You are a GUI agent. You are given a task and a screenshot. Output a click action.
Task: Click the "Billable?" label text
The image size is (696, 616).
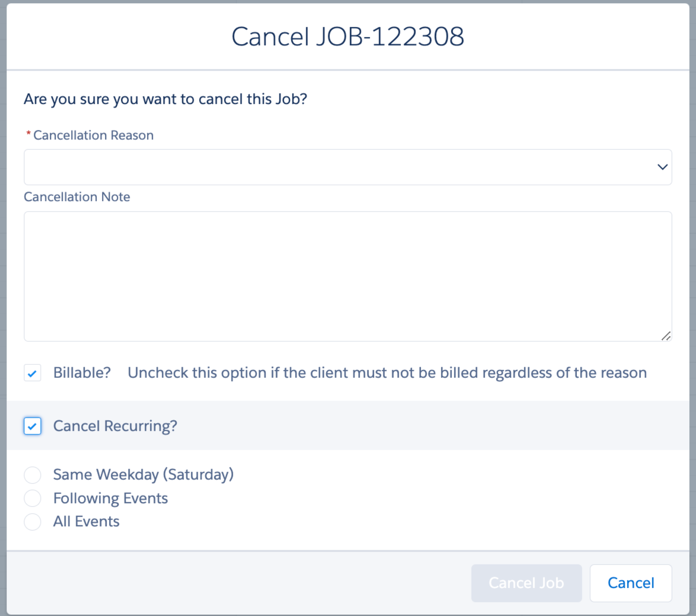[82, 373]
